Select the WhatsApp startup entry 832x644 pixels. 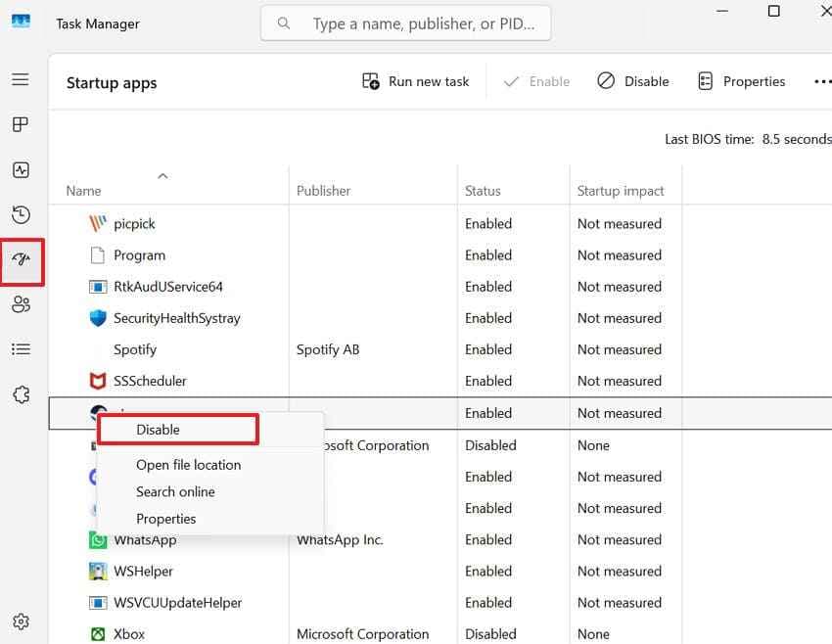coord(145,540)
